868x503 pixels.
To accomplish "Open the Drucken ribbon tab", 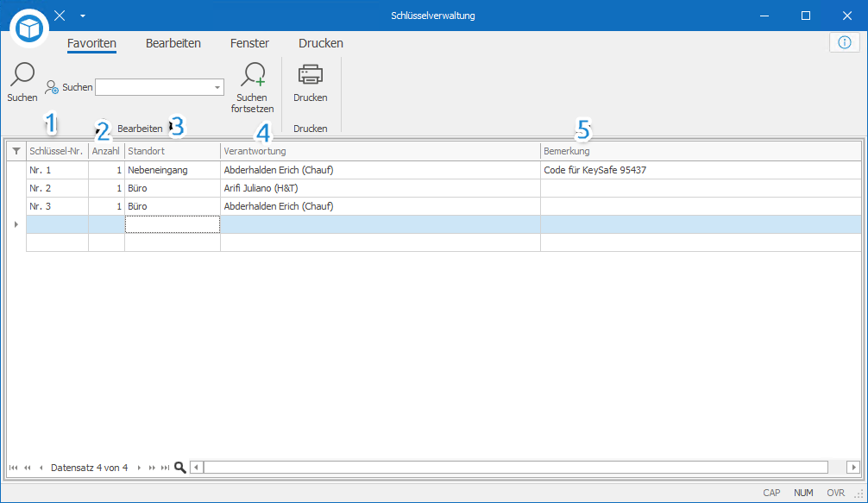I will pos(321,43).
